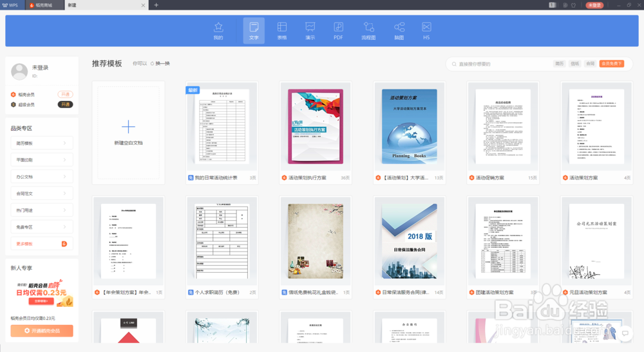Image resolution: width=644 pixels, height=352 pixels.
Task: Click the 稻壳会员 orange badge icon
Action: tap(14, 95)
